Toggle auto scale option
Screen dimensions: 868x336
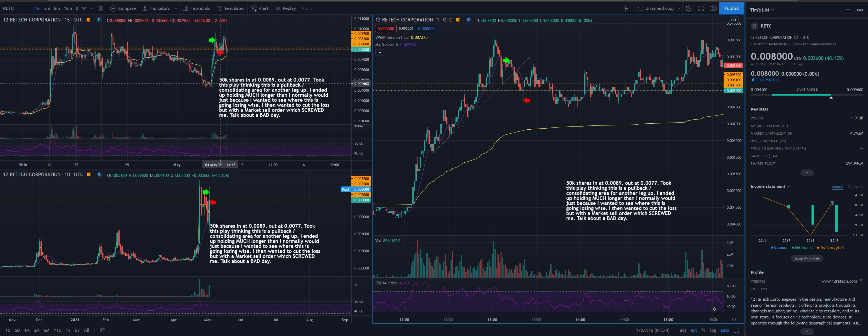[x=724, y=330]
